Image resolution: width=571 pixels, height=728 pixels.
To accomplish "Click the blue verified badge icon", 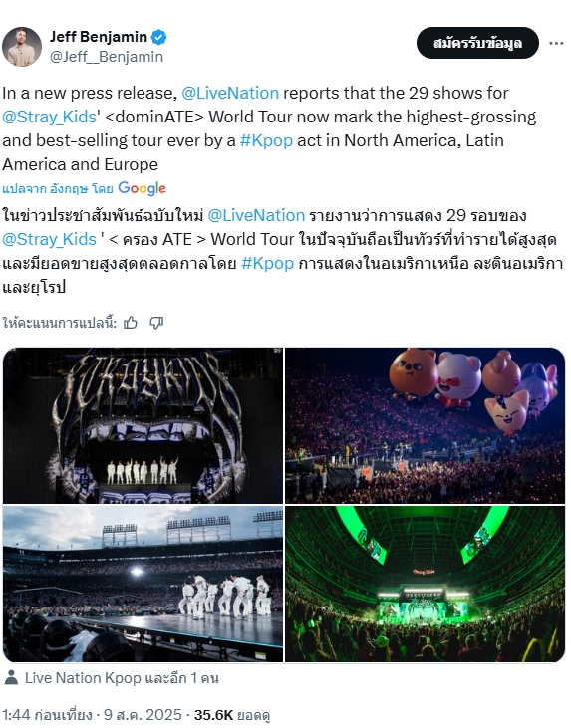I will click(159, 37).
